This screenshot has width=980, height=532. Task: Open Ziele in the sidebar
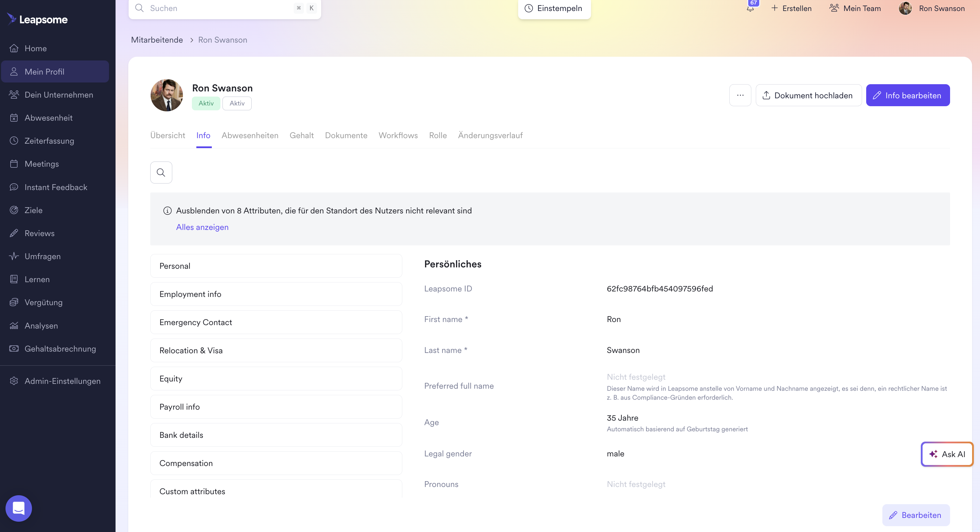[33, 210]
